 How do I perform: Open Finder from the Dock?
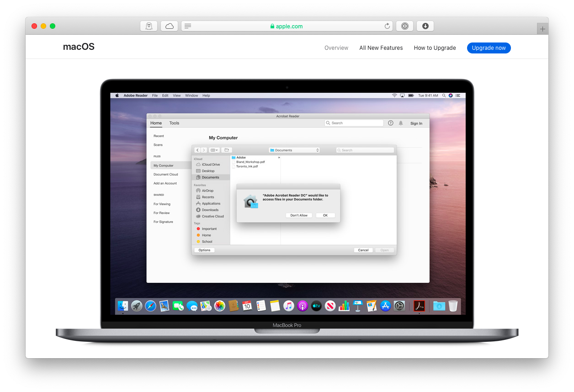pos(123,306)
